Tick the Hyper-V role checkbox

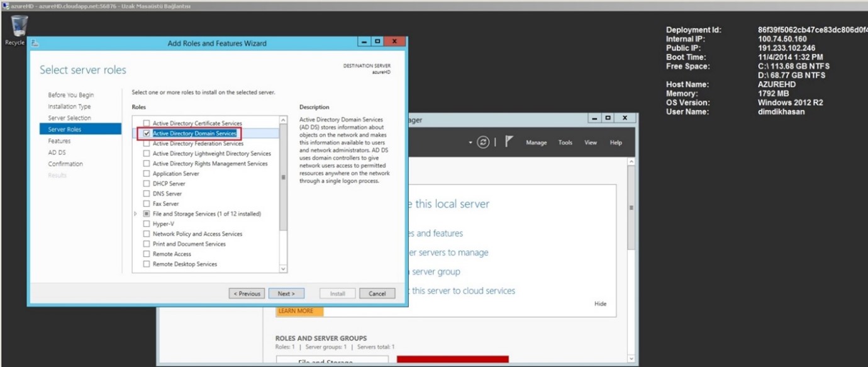[x=147, y=224]
